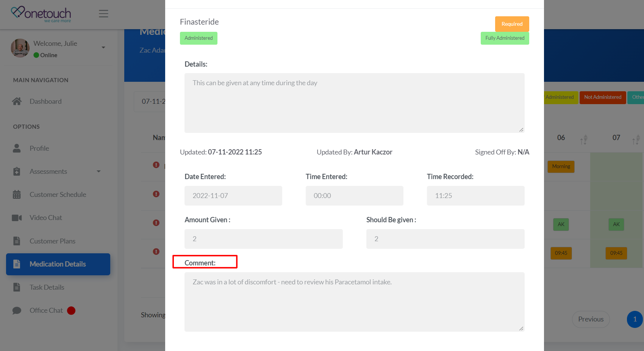Open Office Chat via the speech bubble icon
Viewport: 644px width, 351px height.
17,310
